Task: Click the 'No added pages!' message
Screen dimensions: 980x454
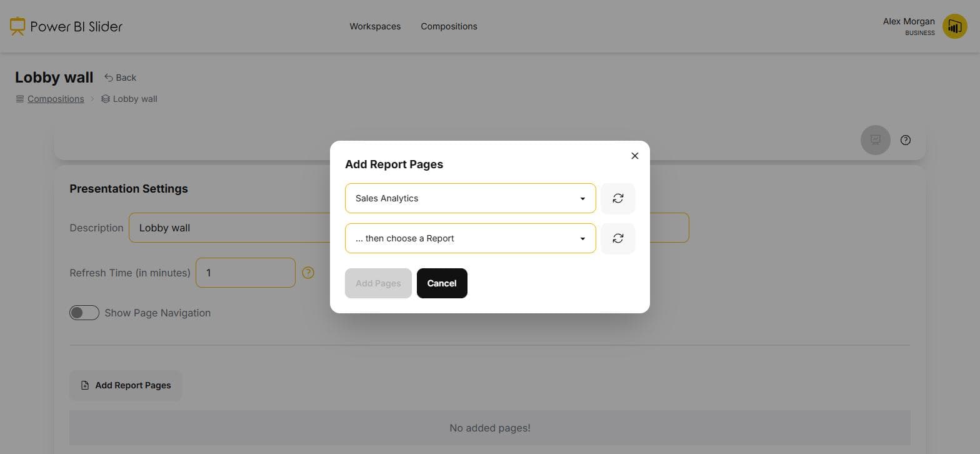Action: (x=490, y=428)
